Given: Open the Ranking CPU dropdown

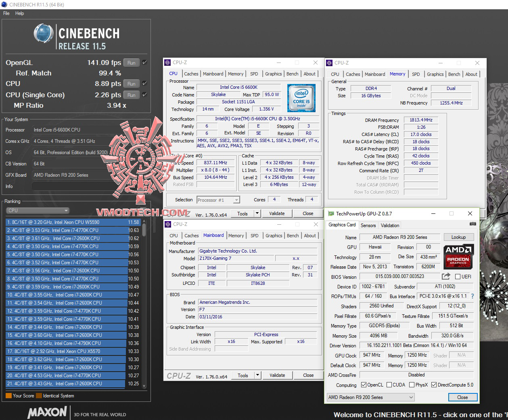Looking at the screenshot, I should (38, 211).
